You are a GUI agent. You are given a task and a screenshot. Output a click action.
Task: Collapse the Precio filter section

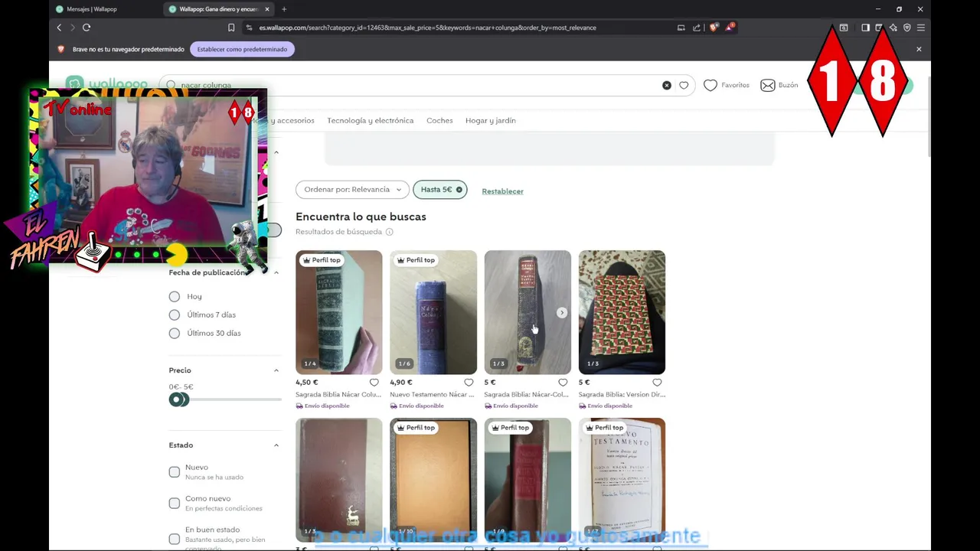tap(276, 370)
